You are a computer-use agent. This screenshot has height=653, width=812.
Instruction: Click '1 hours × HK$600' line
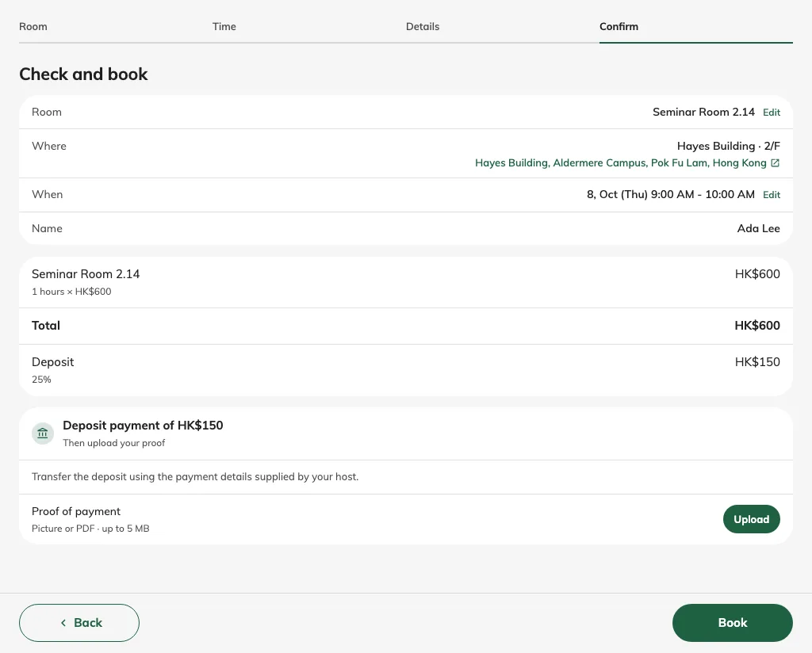(71, 292)
